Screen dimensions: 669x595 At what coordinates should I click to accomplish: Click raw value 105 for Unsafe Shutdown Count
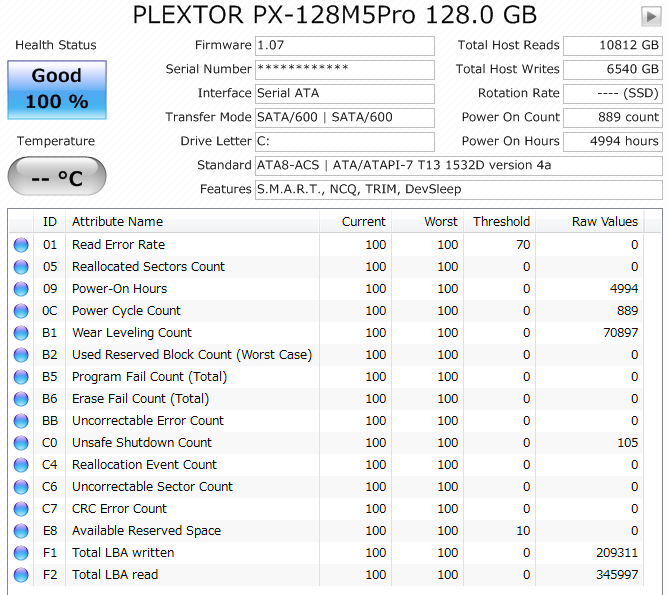tap(628, 443)
